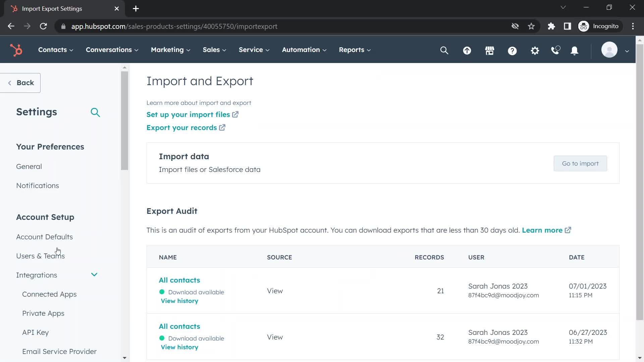View site information lock icon
644x362 pixels.
coord(63,26)
